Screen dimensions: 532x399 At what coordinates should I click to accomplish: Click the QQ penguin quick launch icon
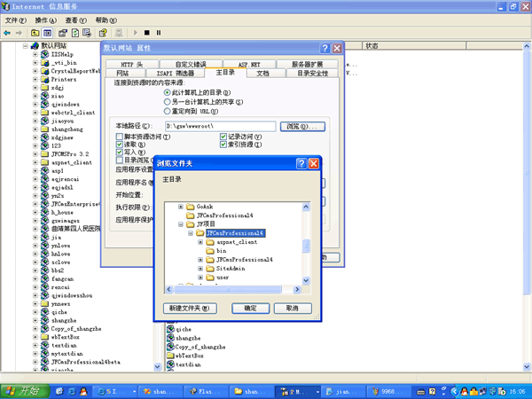83,392
